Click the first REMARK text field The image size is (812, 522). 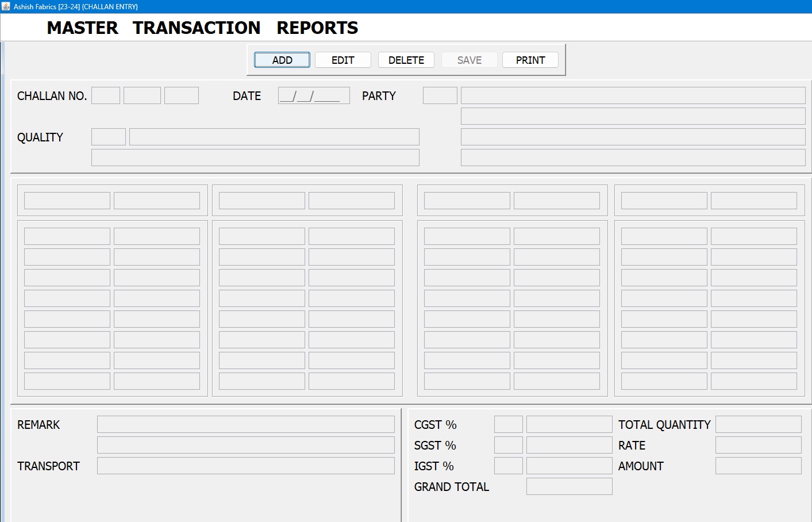tap(245, 424)
